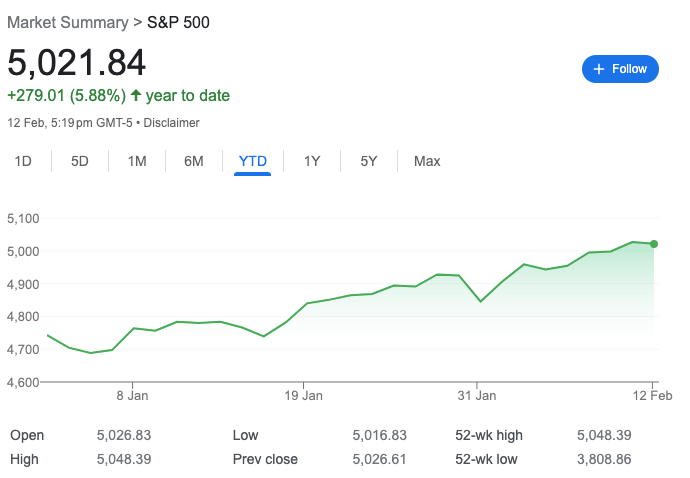Show the 1M chart view
690x478 pixels.
tap(137, 161)
